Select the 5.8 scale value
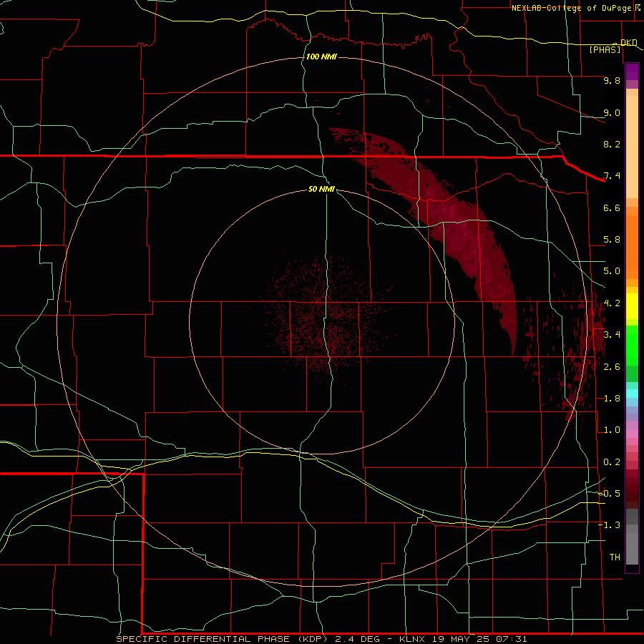Viewport: 644px width, 644px height. (612, 240)
